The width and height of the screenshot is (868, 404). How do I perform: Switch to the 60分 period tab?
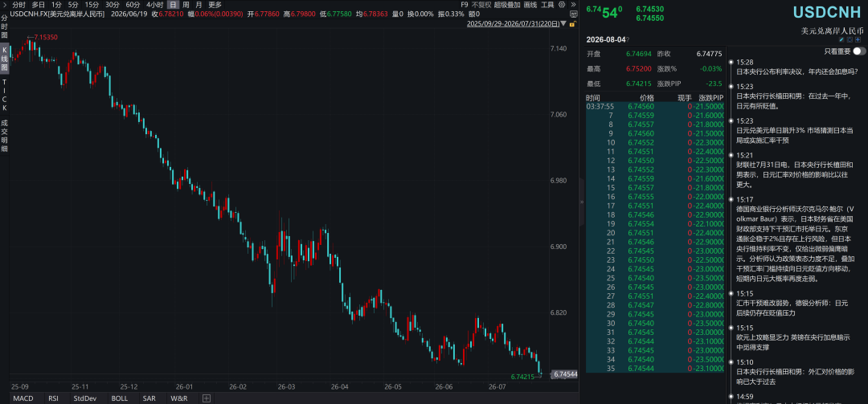(x=133, y=5)
